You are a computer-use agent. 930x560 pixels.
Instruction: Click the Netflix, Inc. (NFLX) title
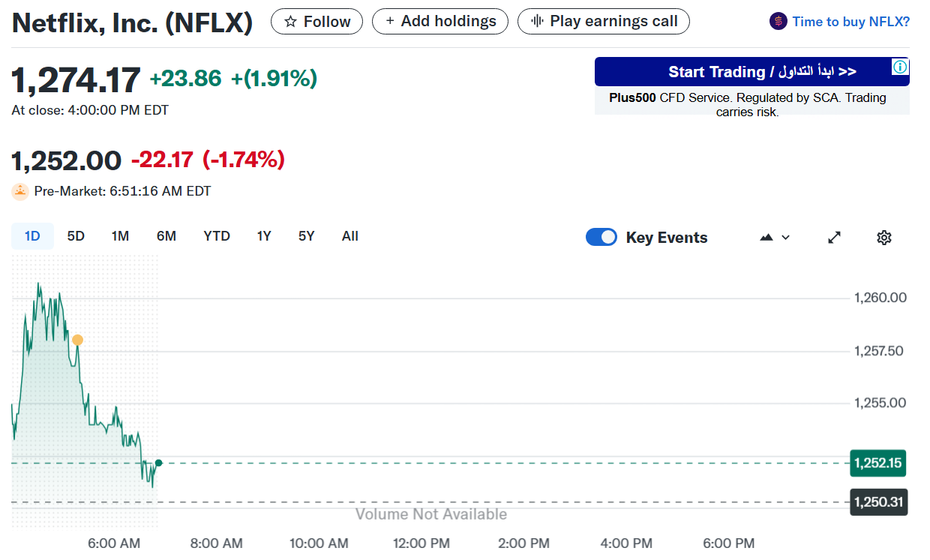pos(133,22)
